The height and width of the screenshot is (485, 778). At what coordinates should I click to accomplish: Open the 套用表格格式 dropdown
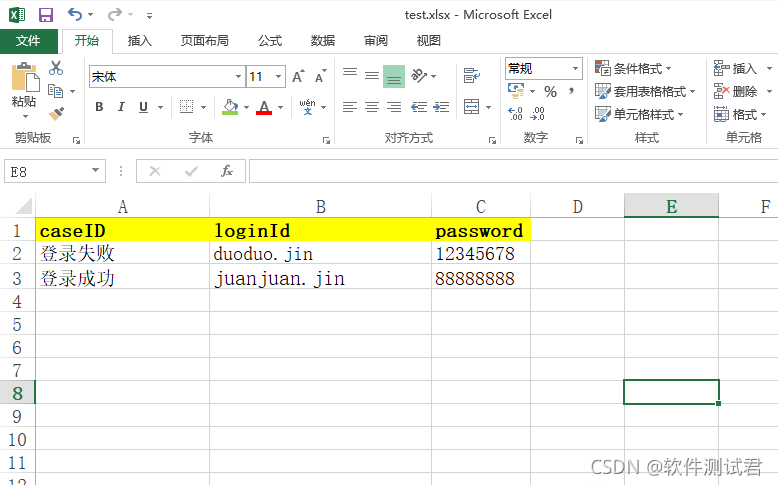[645, 91]
